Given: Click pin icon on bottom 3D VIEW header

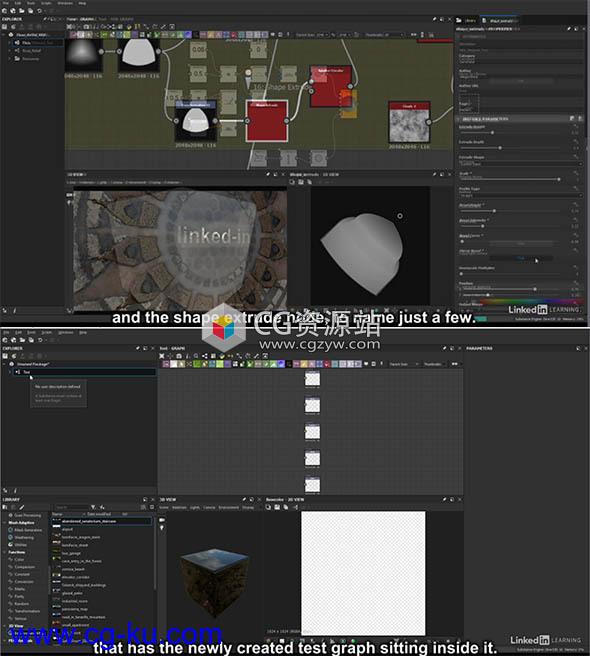Looking at the screenshot, I should pyautogui.click(x=244, y=500).
